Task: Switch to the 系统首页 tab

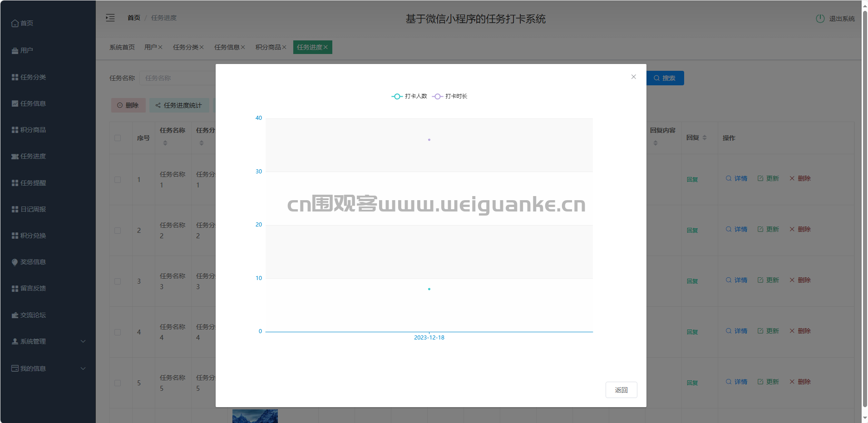Action: (x=122, y=47)
